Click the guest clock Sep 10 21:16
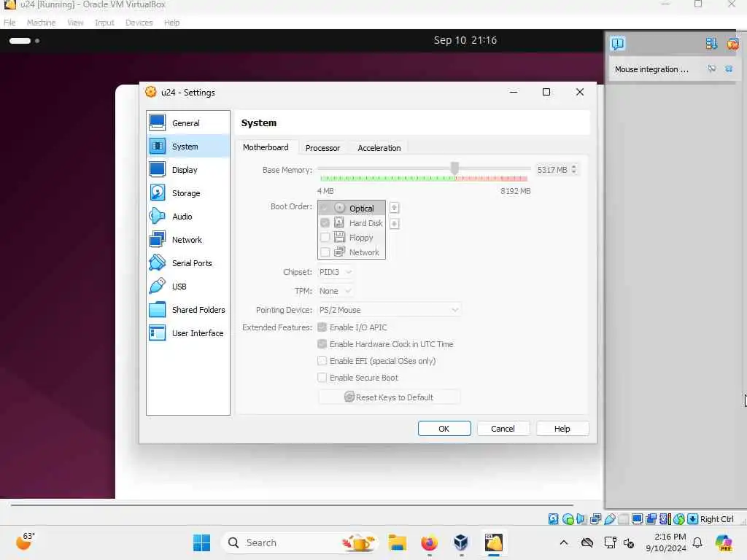Image resolution: width=747 pixels, height=560 pixels. (465, 41)
